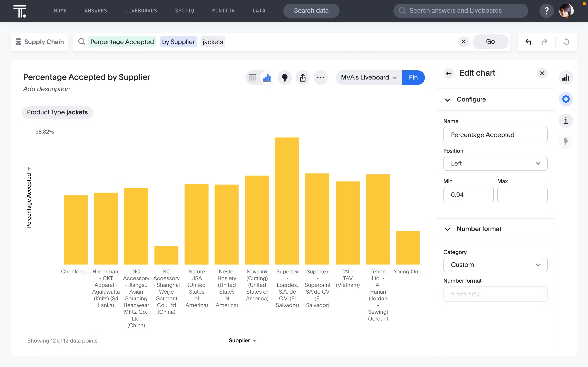This screenshot has height=367, width=588.
Task: Click the Go button to run search
Action: (x=491, y=41)
